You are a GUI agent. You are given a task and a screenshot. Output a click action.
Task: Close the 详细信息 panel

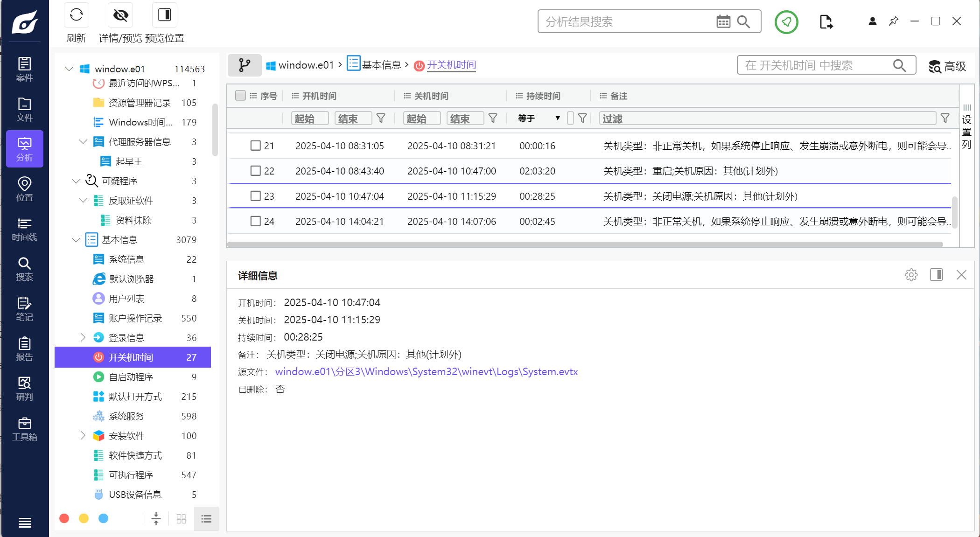click(961, 275)
